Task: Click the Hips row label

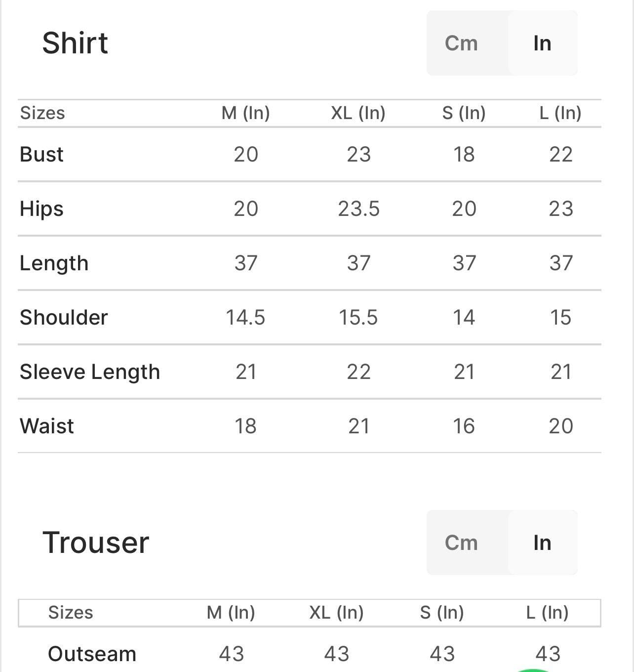Action: (41, 209)
